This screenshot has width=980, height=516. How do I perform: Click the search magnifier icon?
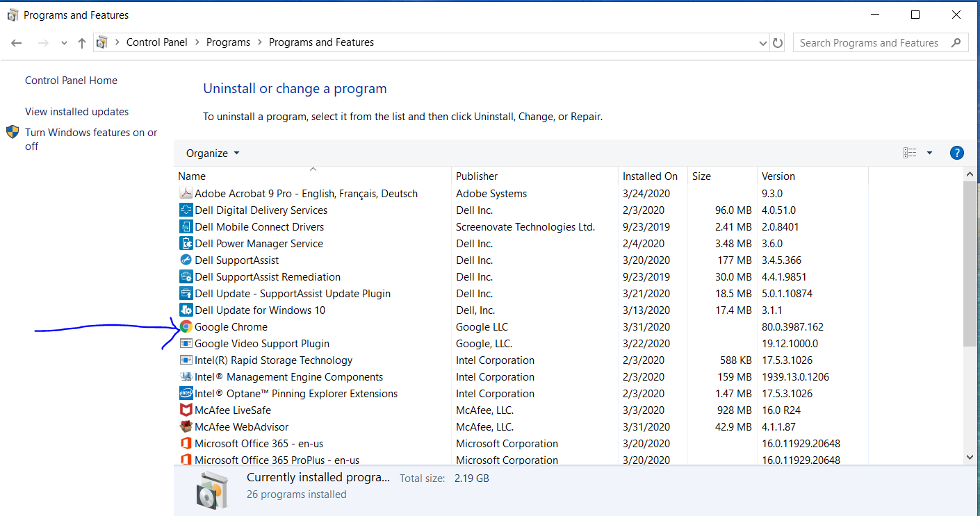[956, 43]
